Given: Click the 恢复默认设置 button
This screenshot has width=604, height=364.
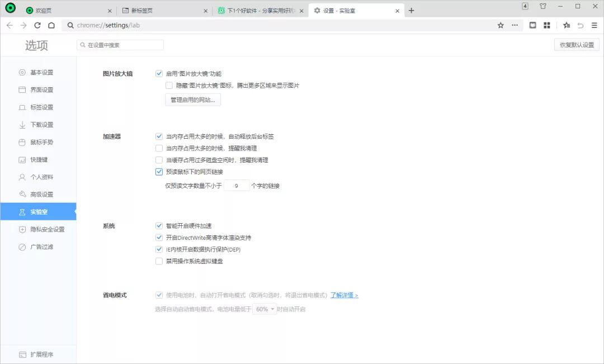Looking at the screenshot, I should click(575, 44).
